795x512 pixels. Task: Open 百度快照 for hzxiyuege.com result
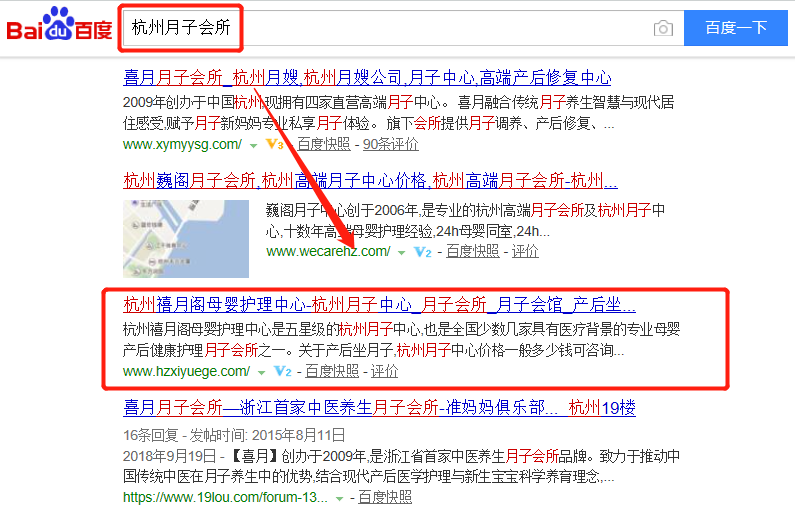tap(332, 372)
